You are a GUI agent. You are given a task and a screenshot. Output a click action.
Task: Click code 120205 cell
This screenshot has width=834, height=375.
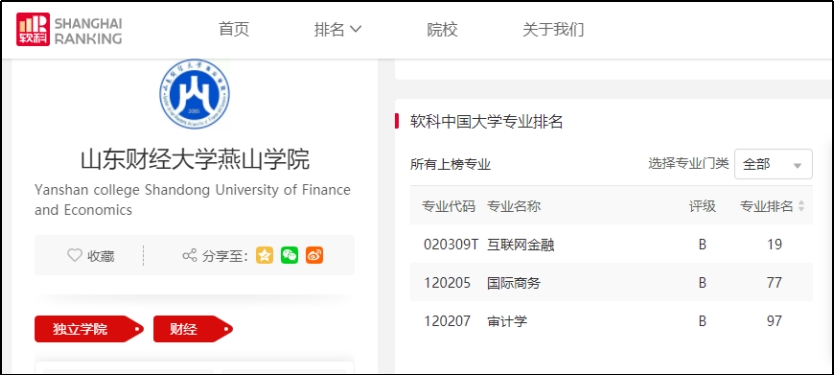point(447,283)
